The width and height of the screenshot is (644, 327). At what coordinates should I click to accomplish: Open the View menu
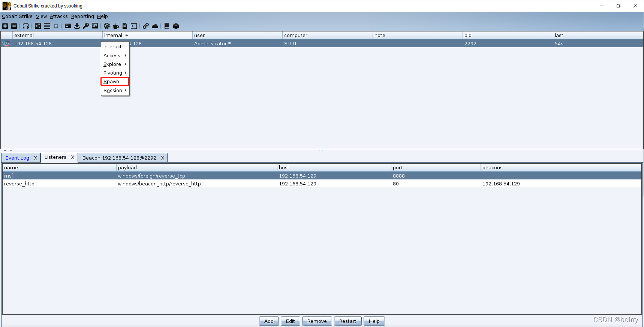coord(41,16)
